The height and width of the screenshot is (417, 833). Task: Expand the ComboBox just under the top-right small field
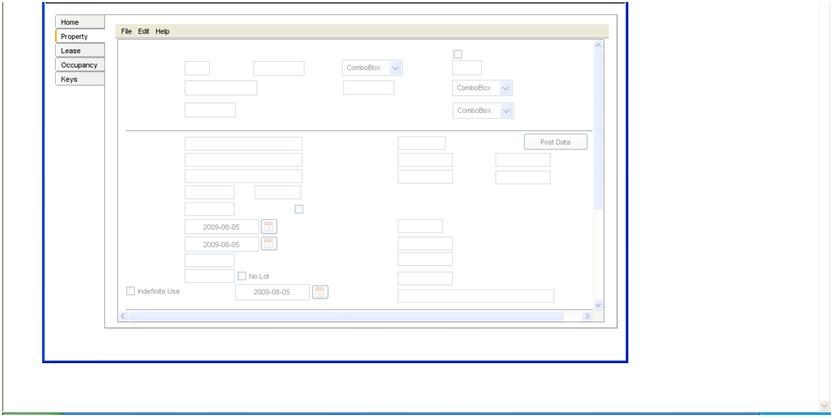506,88
